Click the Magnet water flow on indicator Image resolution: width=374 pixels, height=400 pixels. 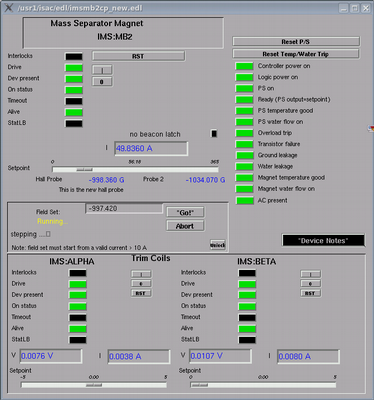(x=244, y=189)
